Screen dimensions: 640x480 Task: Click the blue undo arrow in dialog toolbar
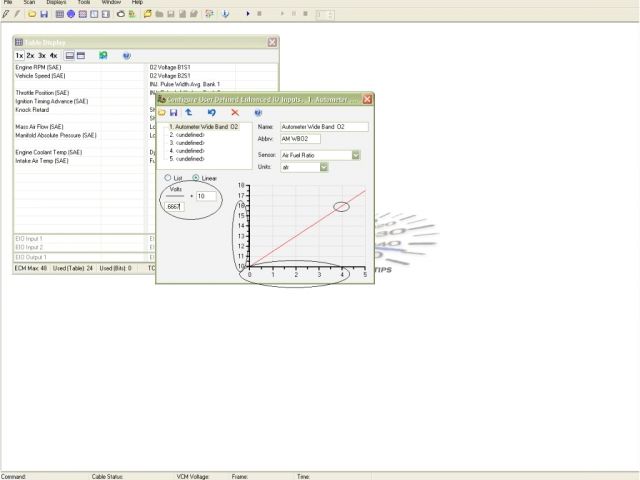[212, 113]
